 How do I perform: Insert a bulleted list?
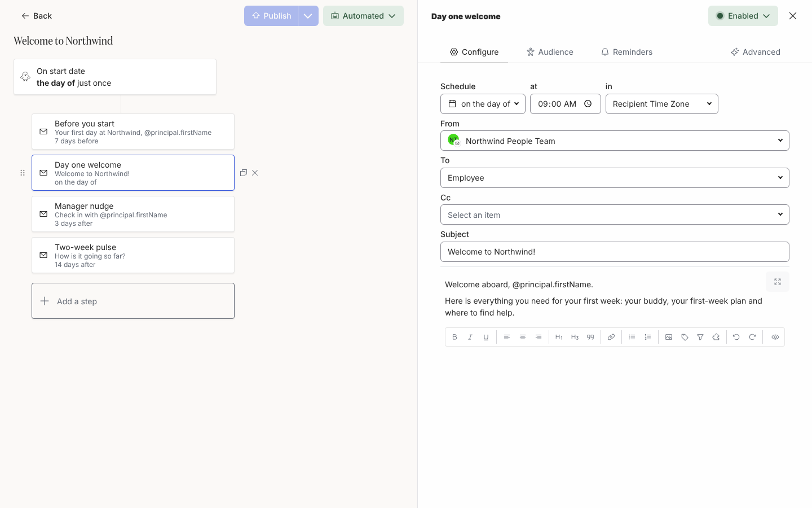(x=632, y=337)
